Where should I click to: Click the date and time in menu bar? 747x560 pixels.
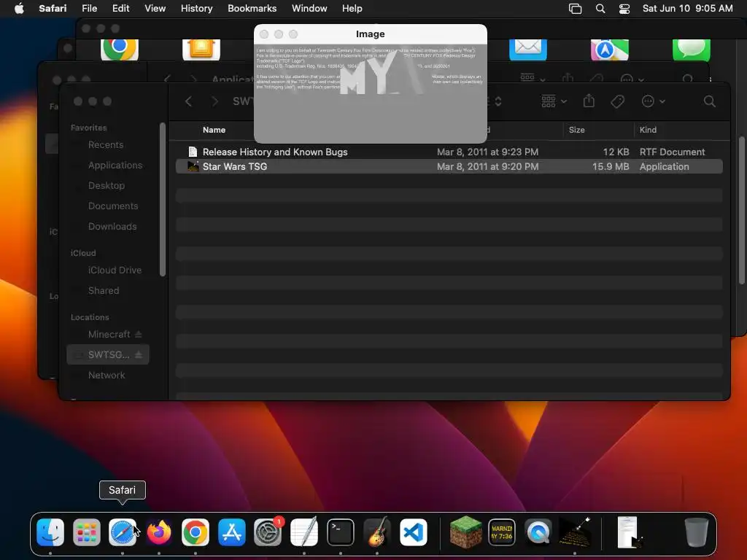[687, 9]
